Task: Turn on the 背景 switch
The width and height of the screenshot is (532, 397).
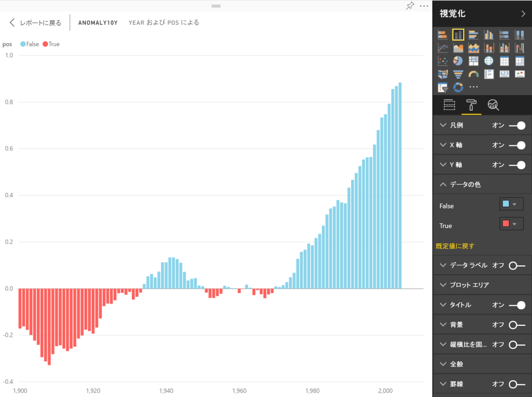Action: tap(517, 325)
